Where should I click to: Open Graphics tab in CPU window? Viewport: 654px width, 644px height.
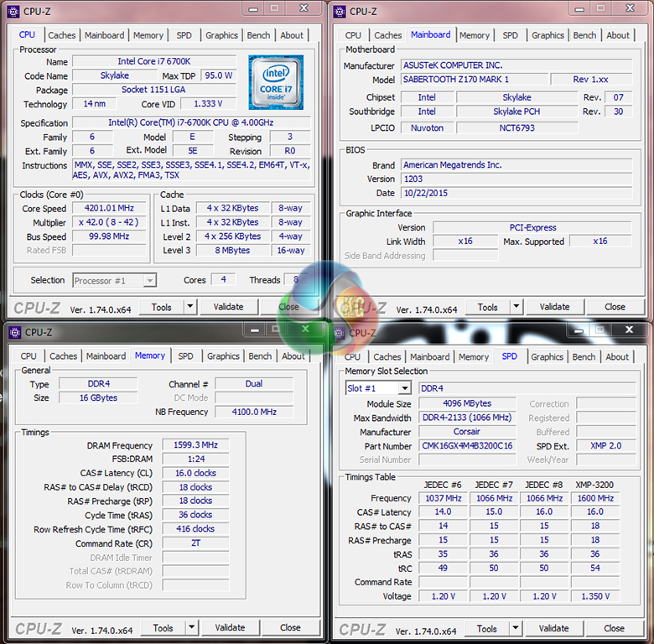221,35
